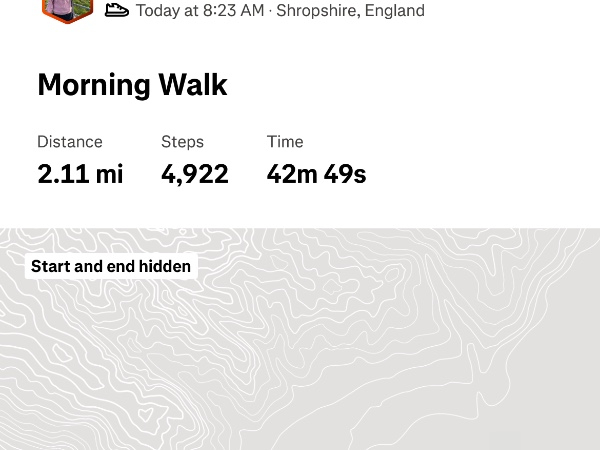Select the 2.11 distance value

63,174
